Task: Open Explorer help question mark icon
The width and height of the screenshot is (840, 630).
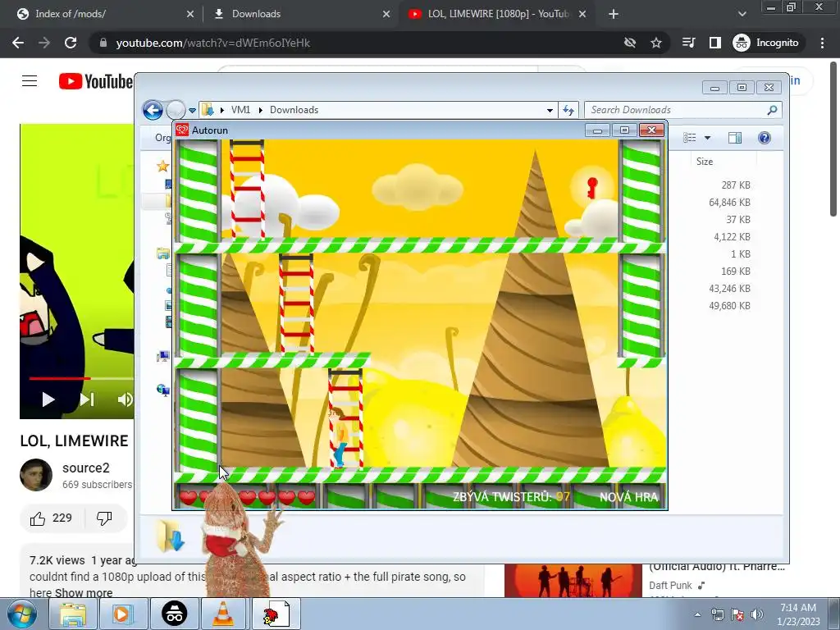Action: click(765, 138)
